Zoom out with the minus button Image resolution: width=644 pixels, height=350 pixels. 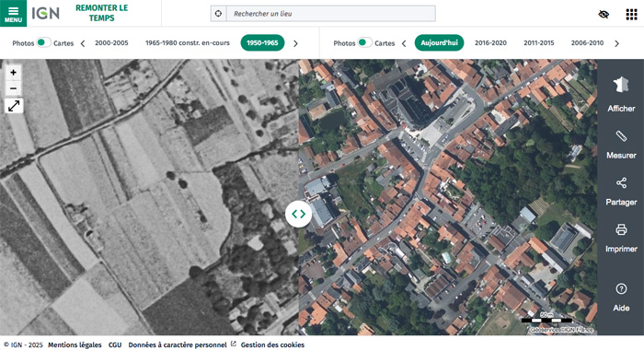coord(14,88)
